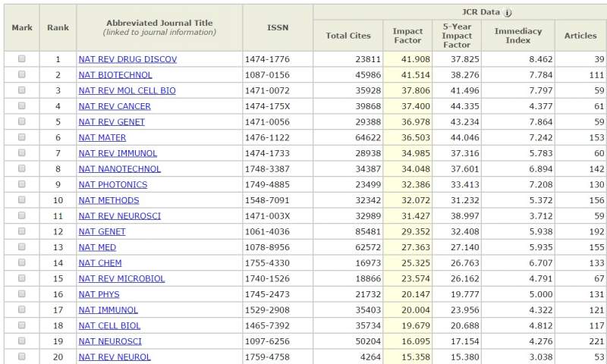The image size is (607, 364).
Task: Click the Immediacy Index column header
Action: click(x=518, y=36)
